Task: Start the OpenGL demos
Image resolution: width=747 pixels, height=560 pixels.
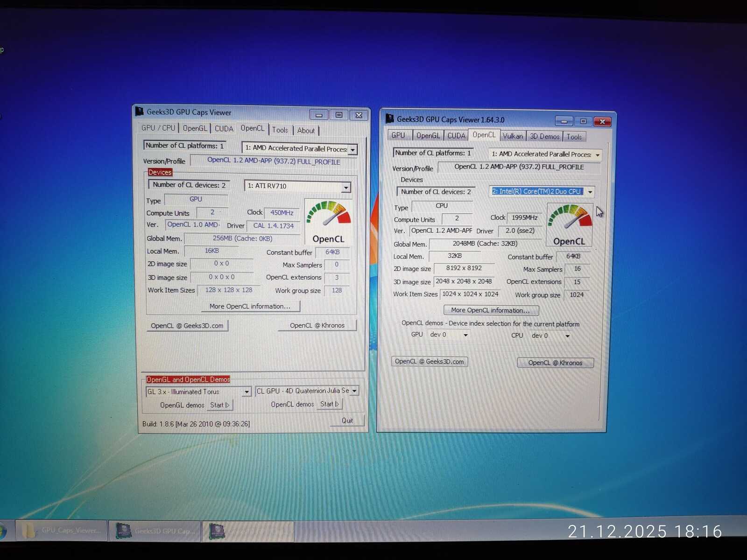Action: (x=220, y=405)
